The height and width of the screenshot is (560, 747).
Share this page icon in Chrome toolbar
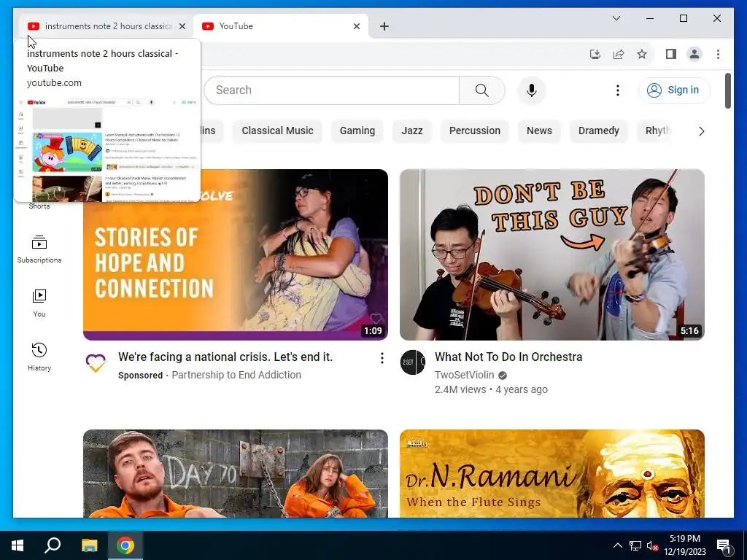[x=619, y=54]
